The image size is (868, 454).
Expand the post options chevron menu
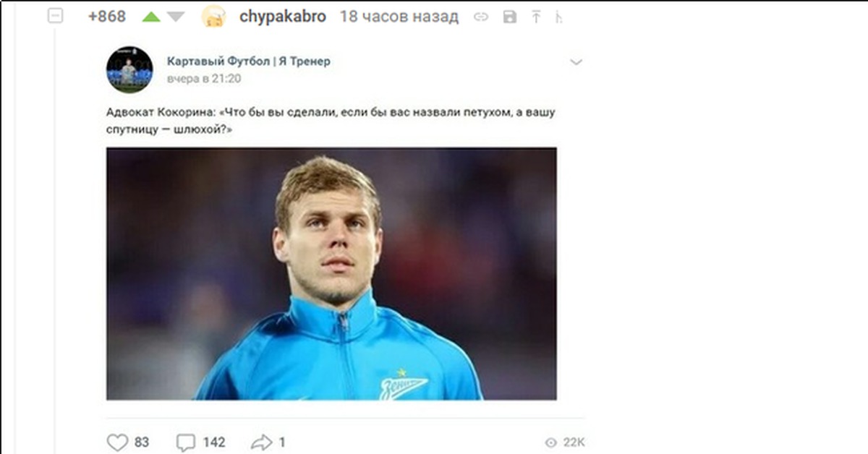[576, 63]
